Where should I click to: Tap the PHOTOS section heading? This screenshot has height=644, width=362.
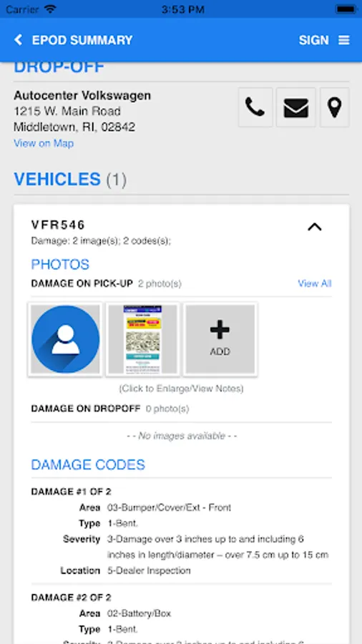(60, 265)
